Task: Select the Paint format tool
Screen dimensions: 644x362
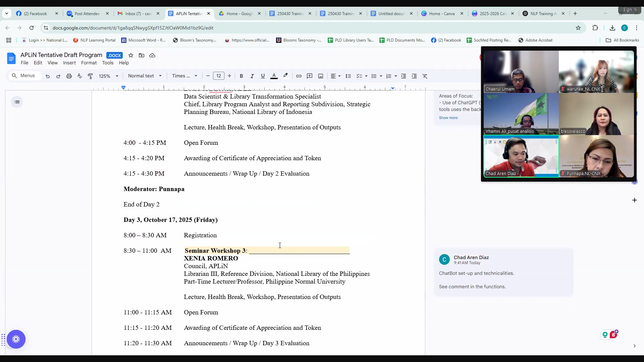Action: coord(90,76)
